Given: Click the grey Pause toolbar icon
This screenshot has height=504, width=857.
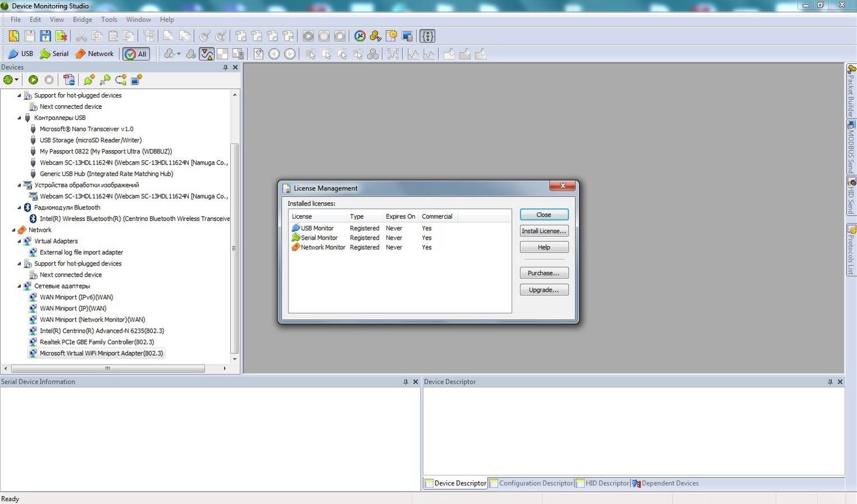Looking at the screenshot, I should [324, 36].
